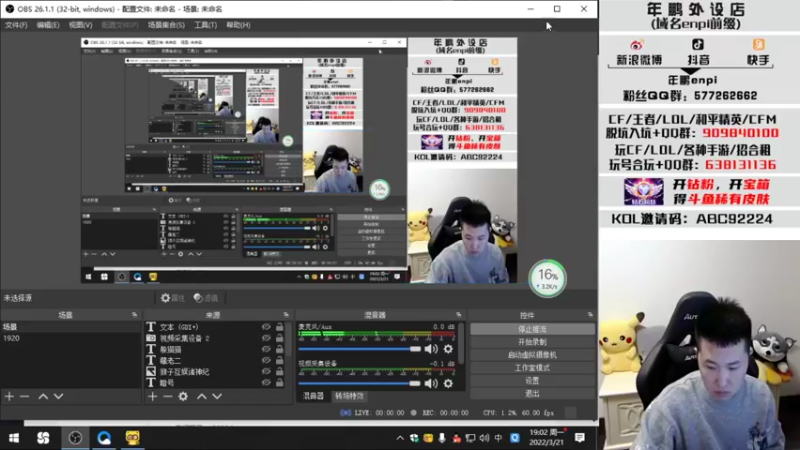800x450 pixels.
Task: Select the scene named 1920
Action: [71, 338]
